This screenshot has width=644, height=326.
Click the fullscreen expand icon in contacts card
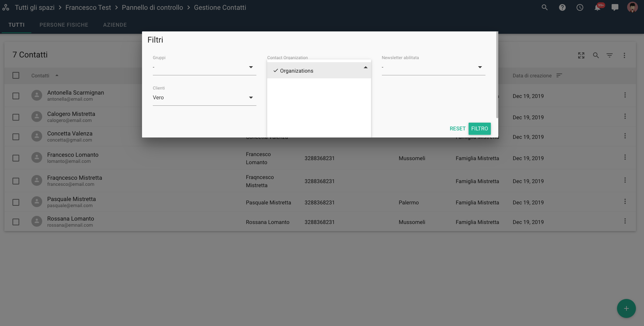tap(581, 55)
